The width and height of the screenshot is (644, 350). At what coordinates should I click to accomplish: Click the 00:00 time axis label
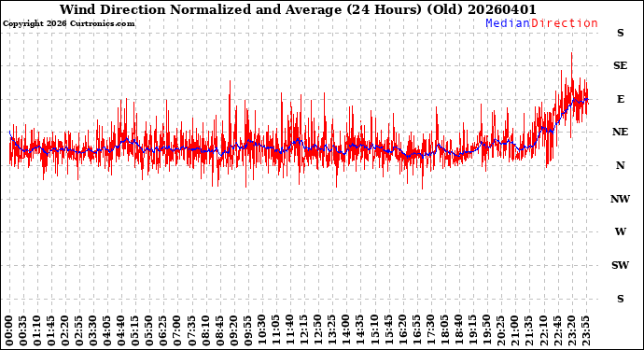coord(9,330)
